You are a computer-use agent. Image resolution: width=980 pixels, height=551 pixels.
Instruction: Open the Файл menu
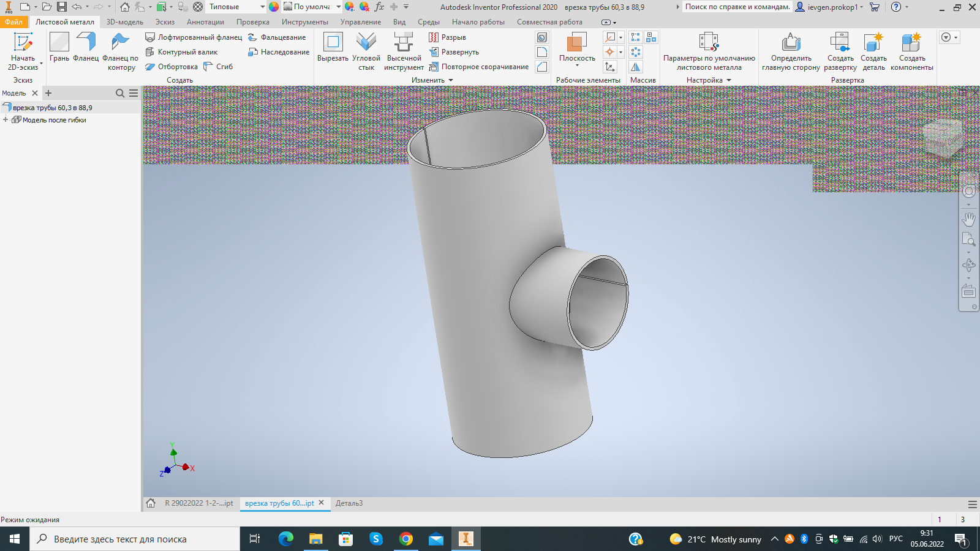coord(13,22)
